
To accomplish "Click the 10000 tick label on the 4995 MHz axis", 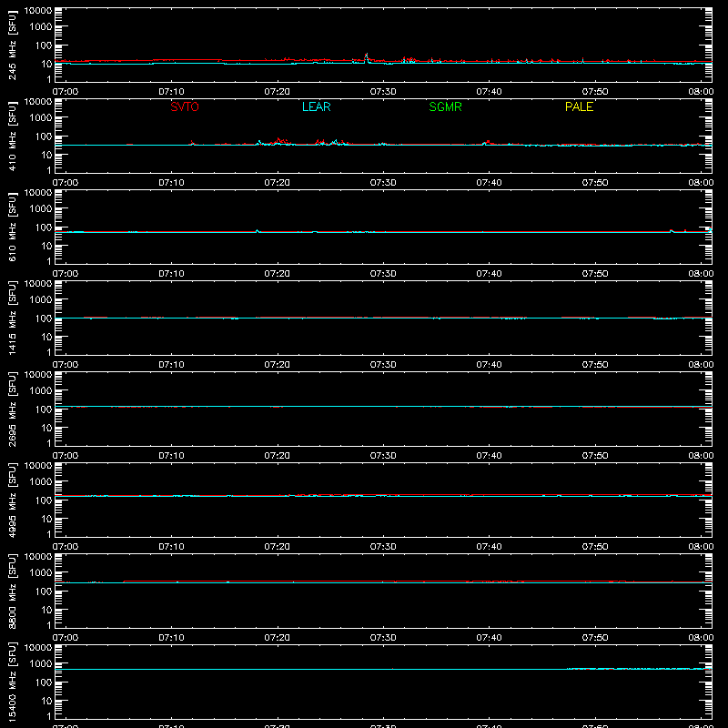I will pos(38,466).
